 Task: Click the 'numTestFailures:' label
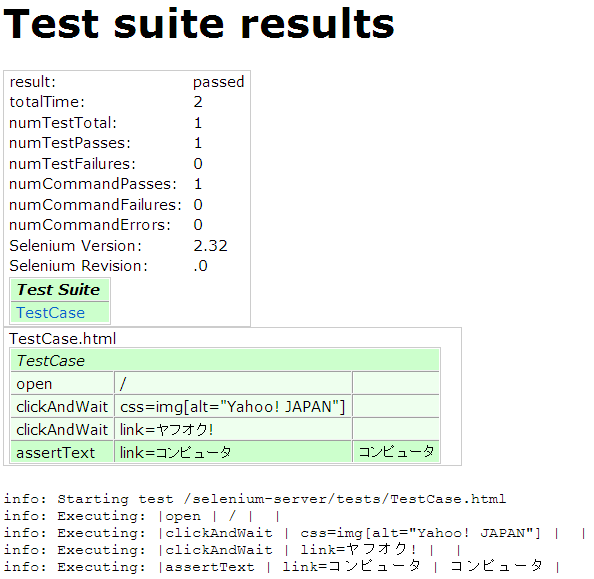coord(72,164)
